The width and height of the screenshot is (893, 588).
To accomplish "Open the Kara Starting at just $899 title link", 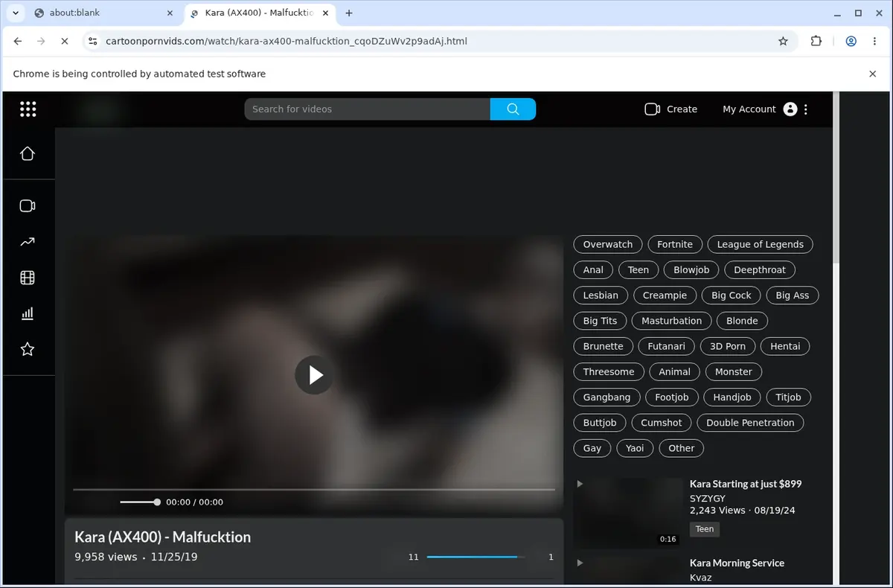I will [746, 484].
